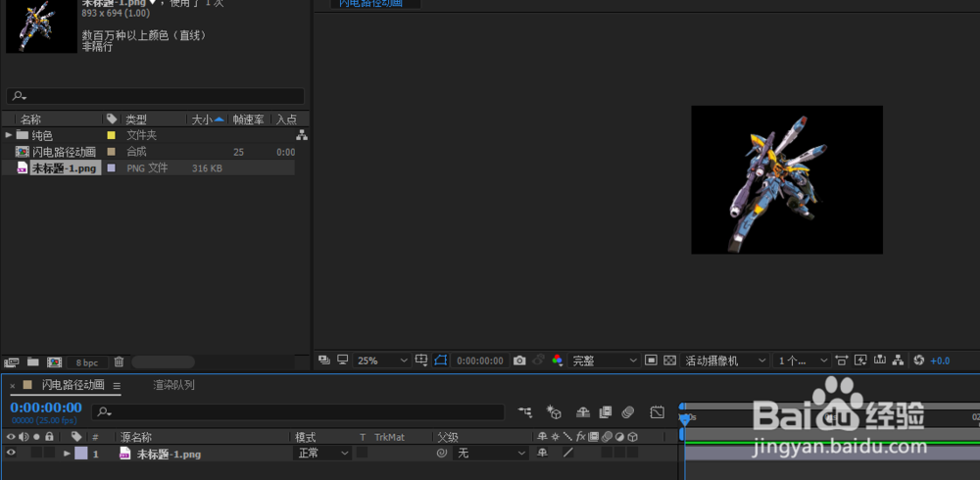
Task: Toggle the region of interest button
Action: coord(652,360)
